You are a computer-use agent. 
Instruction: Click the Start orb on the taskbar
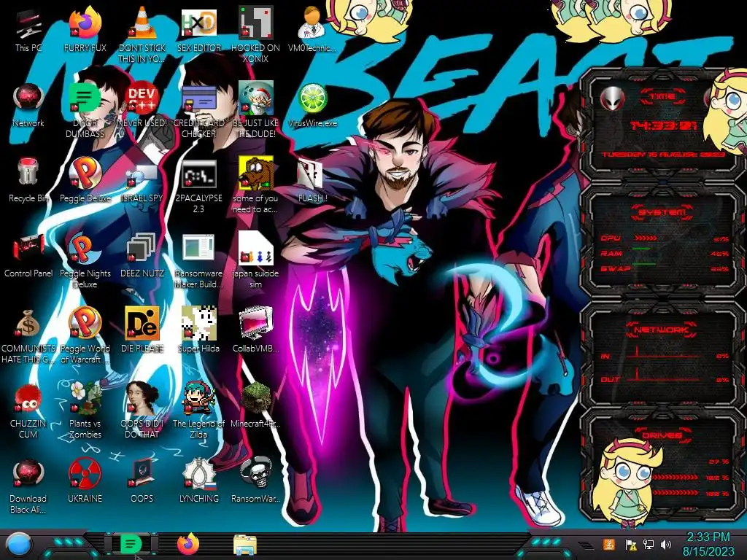click(x=19, y=545)
